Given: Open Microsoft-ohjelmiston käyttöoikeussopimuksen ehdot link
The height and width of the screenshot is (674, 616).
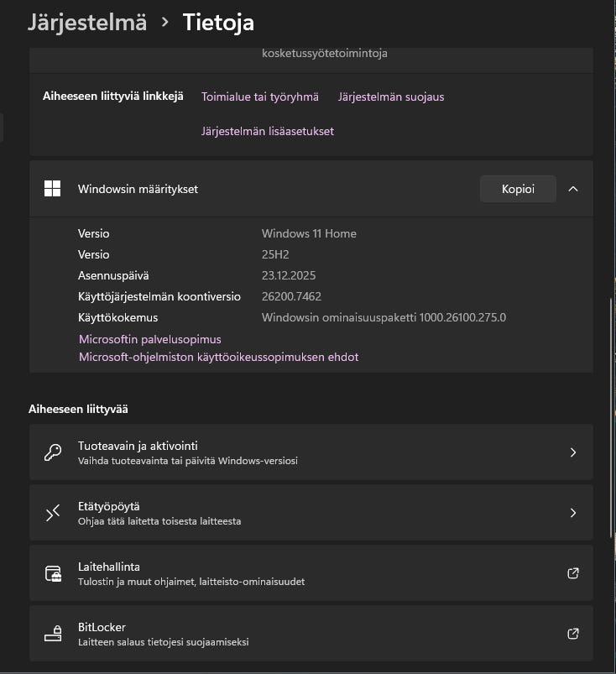Looking at the screenshot, I should click(x=218, y=357).
